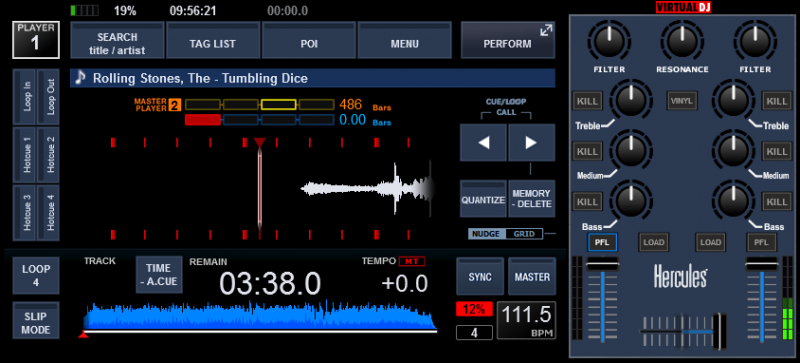
Task: Turn the RESONANCE knob
Action: [682, 40]
